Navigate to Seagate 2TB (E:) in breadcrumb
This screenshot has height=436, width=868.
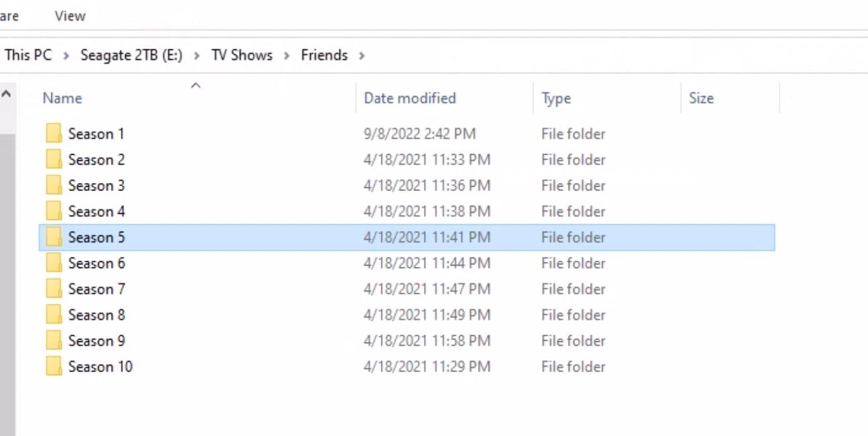coord(131,55)
